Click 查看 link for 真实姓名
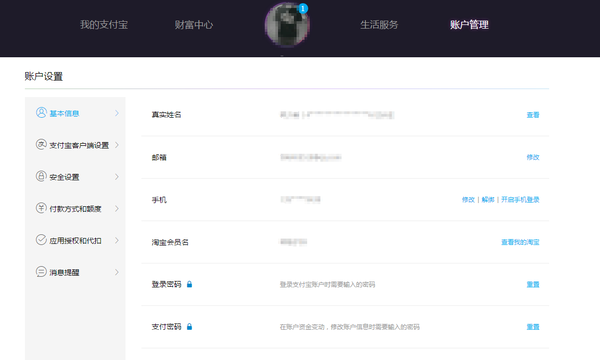600x360 pixels. pos(533,115)
